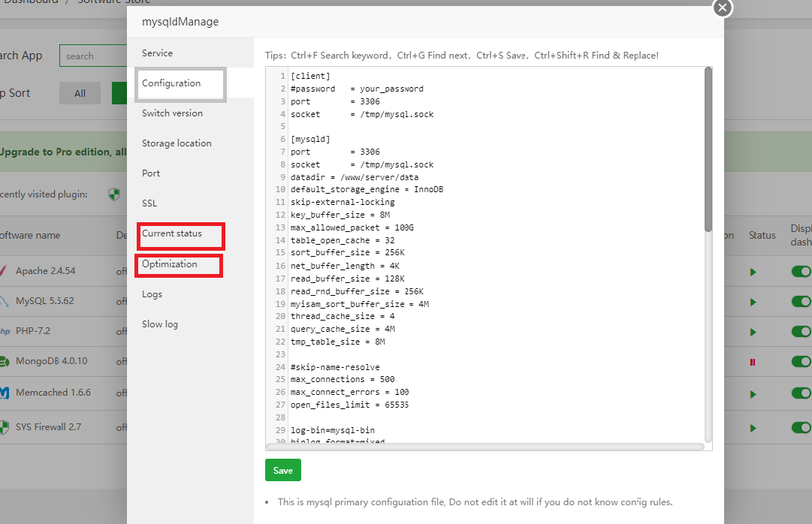Go to Storage location tab

coord(177,143)
